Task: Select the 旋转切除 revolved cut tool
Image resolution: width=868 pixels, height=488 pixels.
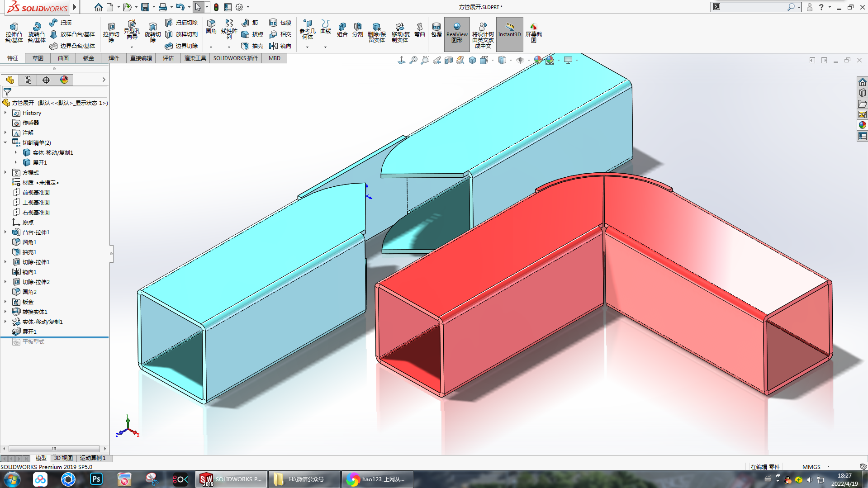Action: [152, 33]
